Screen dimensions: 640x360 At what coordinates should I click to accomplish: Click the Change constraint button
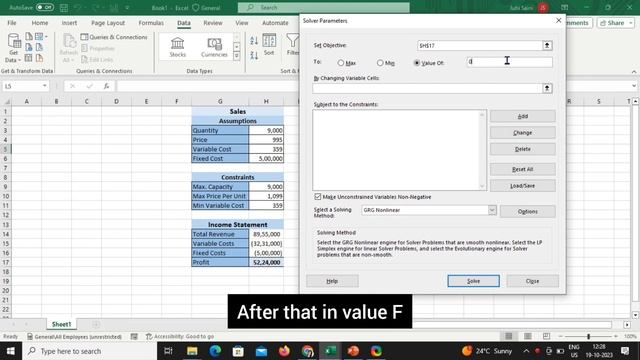click(522, 133)
